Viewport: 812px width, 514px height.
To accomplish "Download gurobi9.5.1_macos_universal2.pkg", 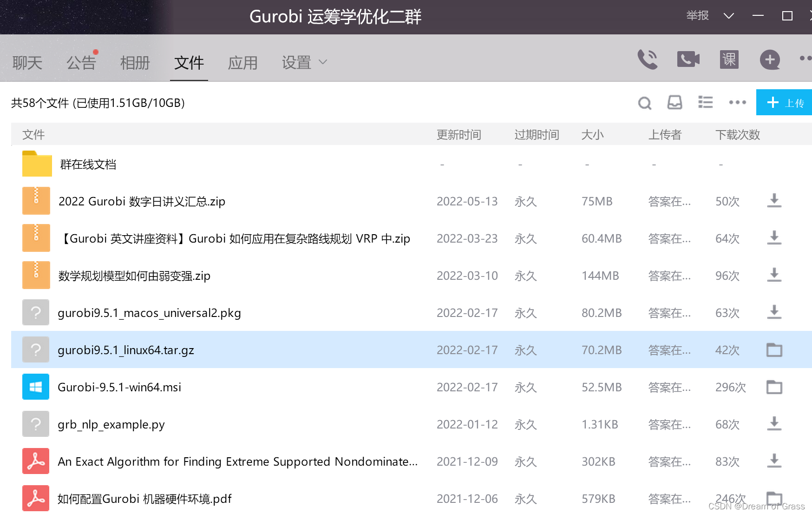I will 774,312.
